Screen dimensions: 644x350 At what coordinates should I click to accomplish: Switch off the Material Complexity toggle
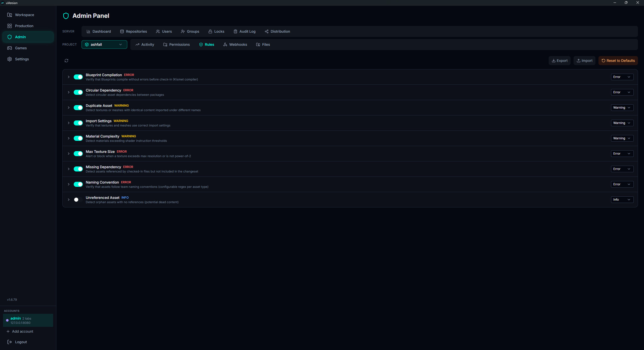78,138
